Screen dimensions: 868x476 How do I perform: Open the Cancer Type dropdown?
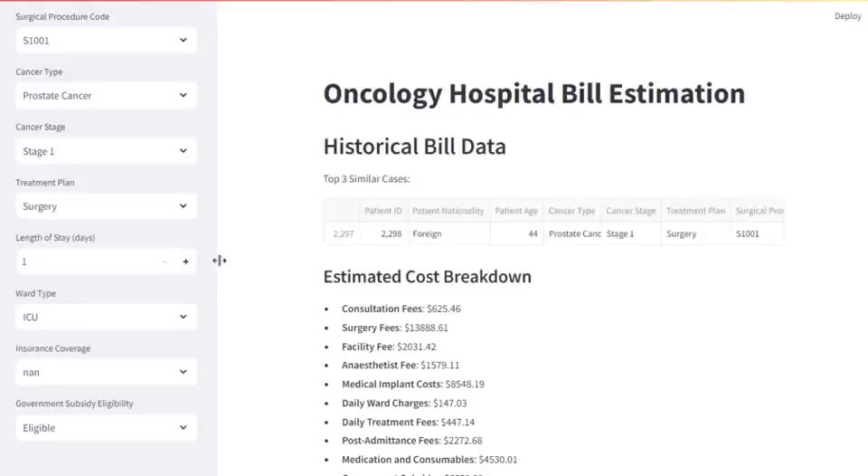(x=106, y=95)
